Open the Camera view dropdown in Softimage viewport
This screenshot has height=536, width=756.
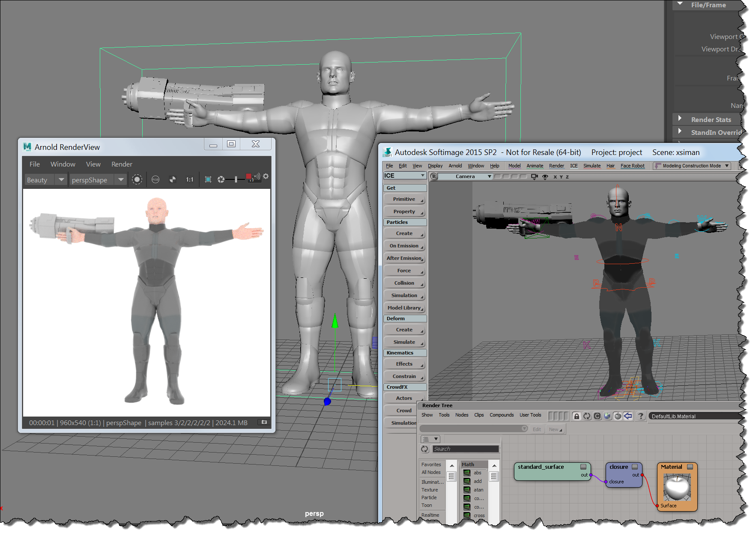pos(489,176)
